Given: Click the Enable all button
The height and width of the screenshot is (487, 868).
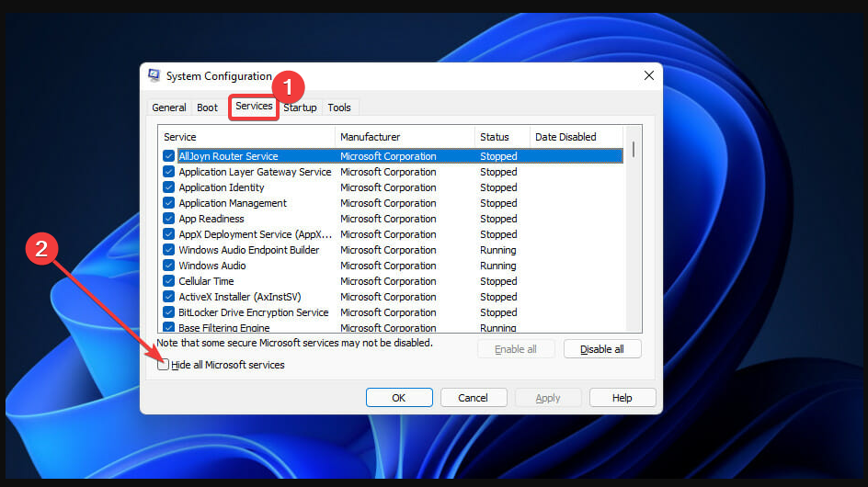Looking at the screenshot, I should point(515,349).
